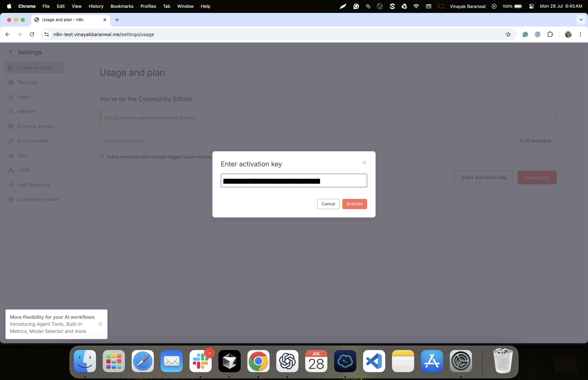Open Personal settings in the sidebar

click(x=27, y=82)
